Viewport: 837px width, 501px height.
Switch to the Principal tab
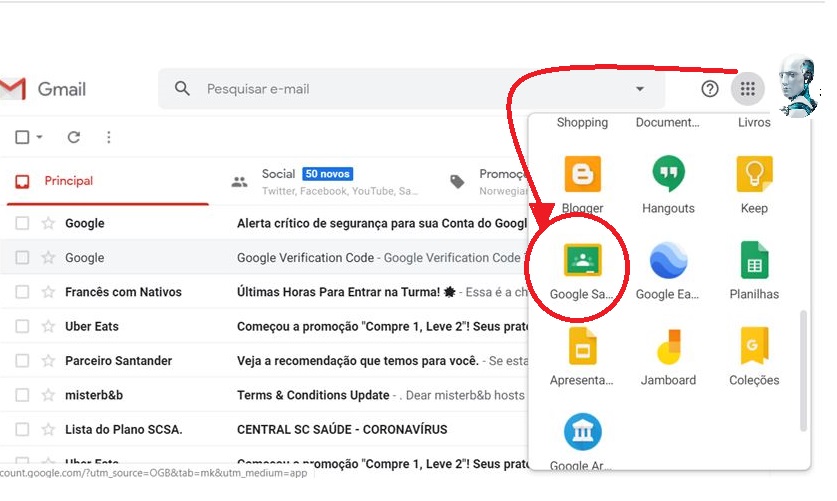pyautogui.click(x=107, y=181)
